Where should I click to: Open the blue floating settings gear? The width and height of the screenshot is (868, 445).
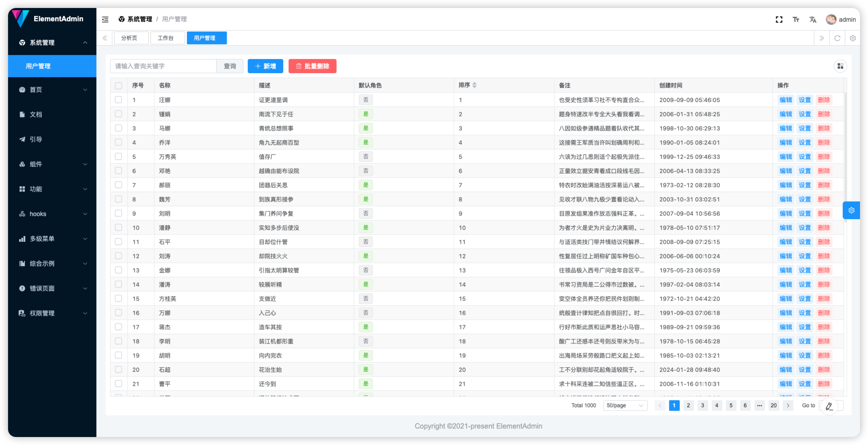coord(851,210)
